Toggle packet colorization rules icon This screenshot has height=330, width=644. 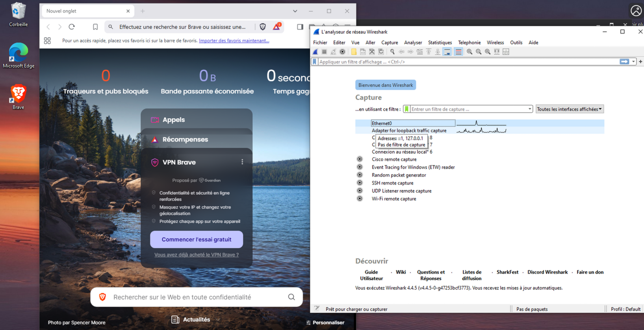[x=458, y=52]
